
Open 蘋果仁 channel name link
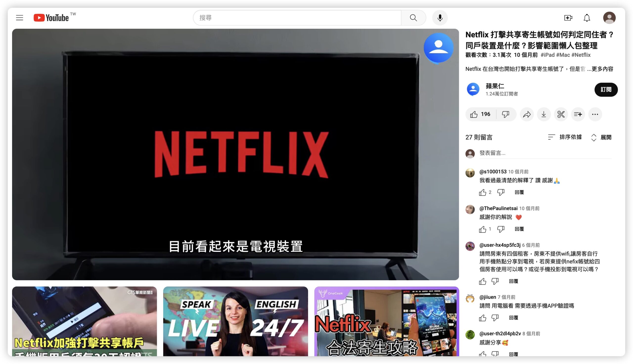tap(495, 86)
